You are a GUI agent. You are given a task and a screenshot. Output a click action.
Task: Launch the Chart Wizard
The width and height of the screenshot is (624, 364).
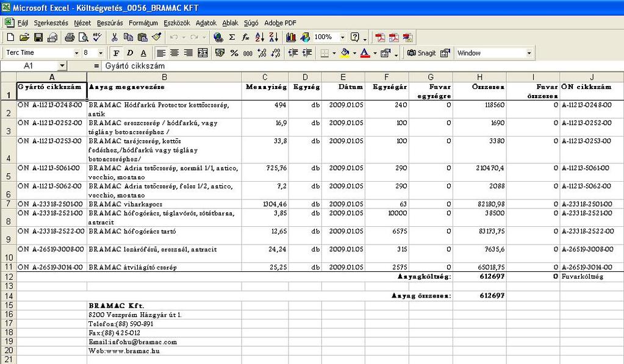(291, 37)
